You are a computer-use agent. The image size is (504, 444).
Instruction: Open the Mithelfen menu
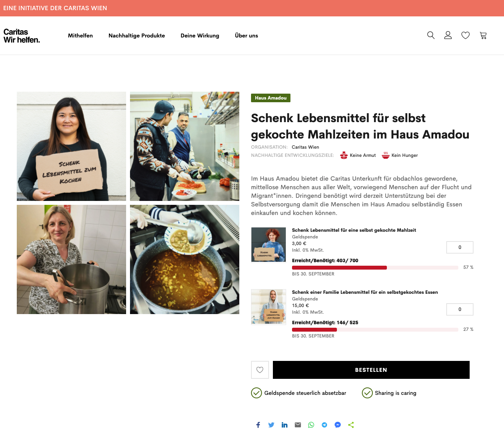point(80,36)
